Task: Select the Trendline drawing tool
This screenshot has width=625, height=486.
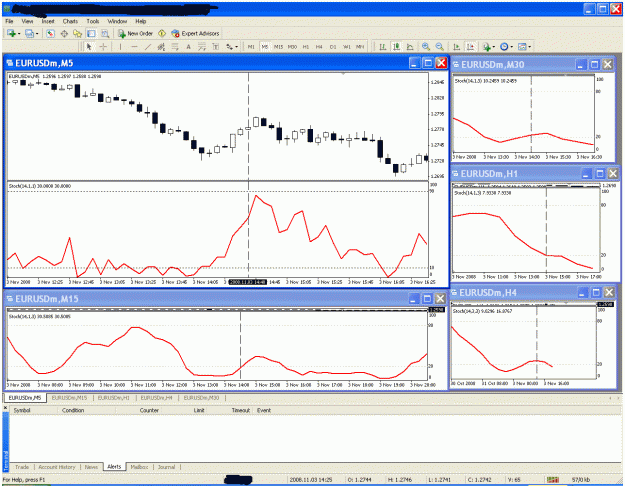Action: coord(148,47)
